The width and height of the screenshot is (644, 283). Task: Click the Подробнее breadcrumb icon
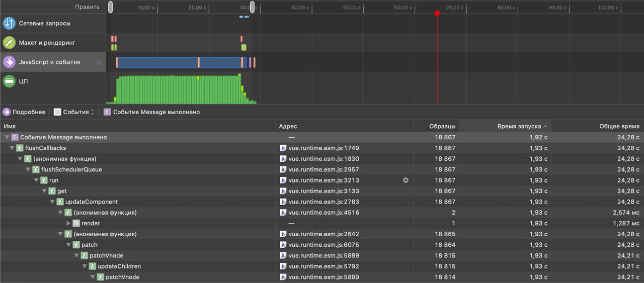pyautogui.click(x=7, y=112)
